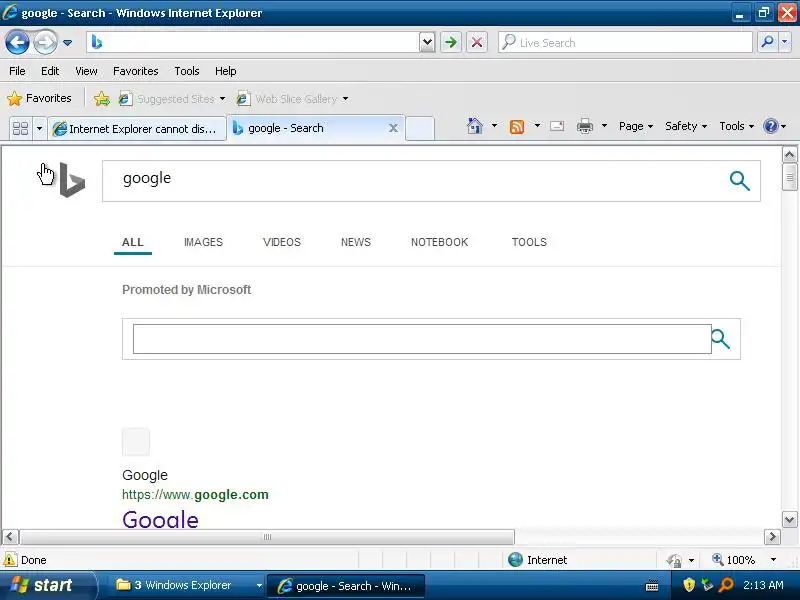The image size is (800, 600).
Task: Open the recent pages dropdown arrow
Action: coord(67,43)
